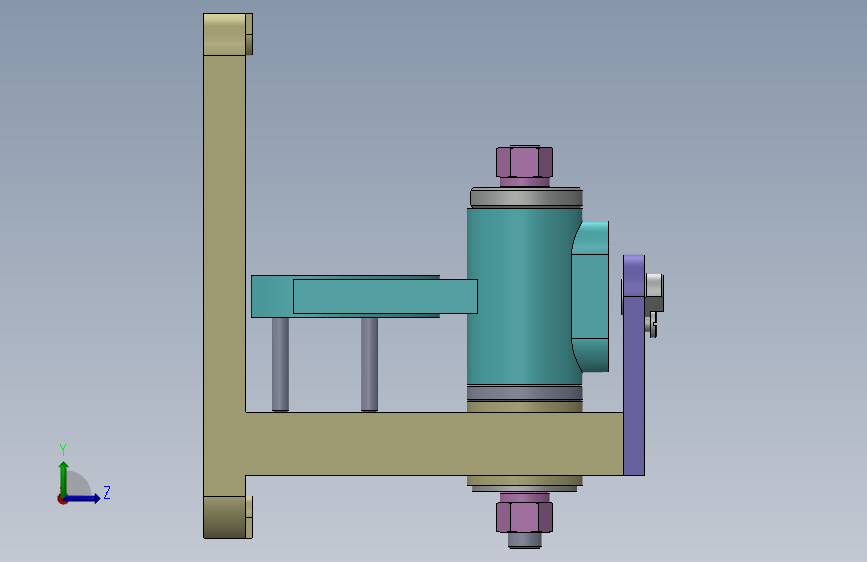The height and width of the screenshot is (562, 867).
Task: Select the purple vertical plate at right
Action: tap(634, 365)
